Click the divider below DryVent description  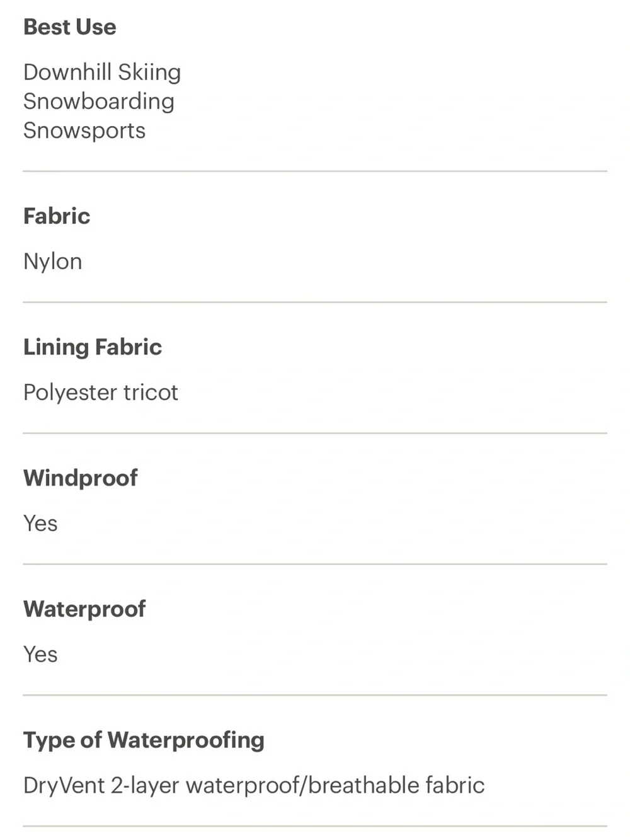[315, 826]
